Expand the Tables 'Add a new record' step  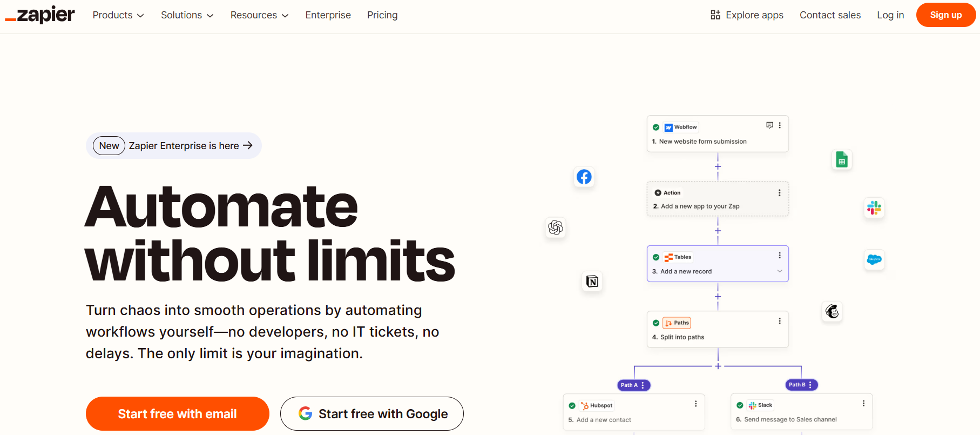tap(779, 271)
